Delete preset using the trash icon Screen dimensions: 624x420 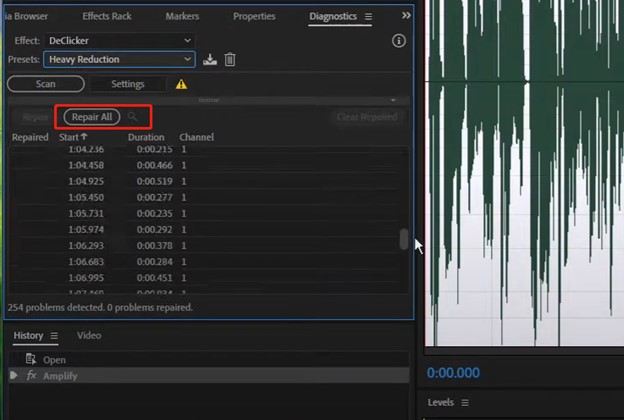point(230,60)
